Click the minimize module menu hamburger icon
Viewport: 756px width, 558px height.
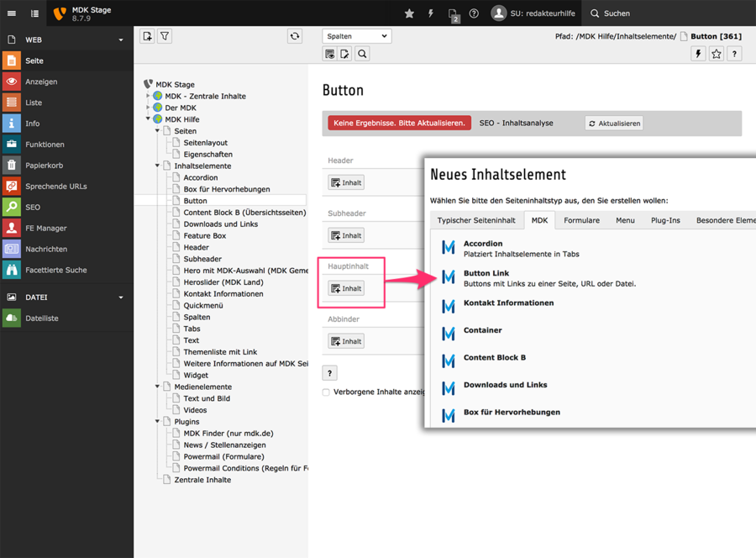click(x=12, y=13)
